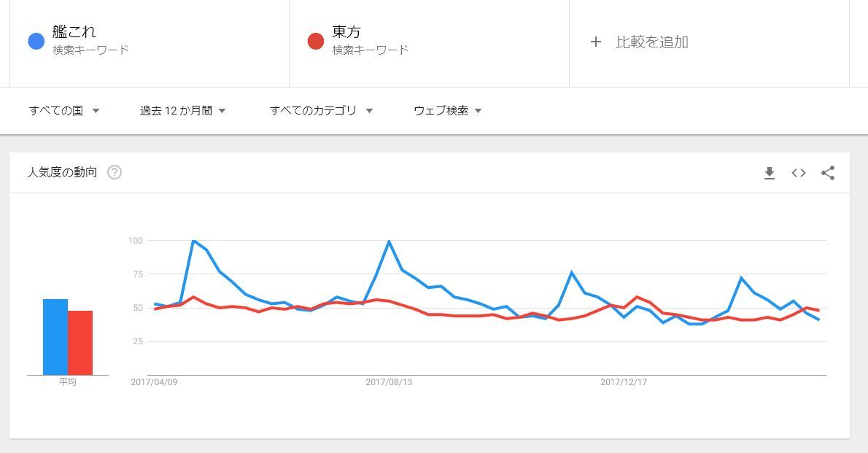Expand the すべての国 region dropdown
The width and height of the screenshot is (868, 453).
pos(63,111)
